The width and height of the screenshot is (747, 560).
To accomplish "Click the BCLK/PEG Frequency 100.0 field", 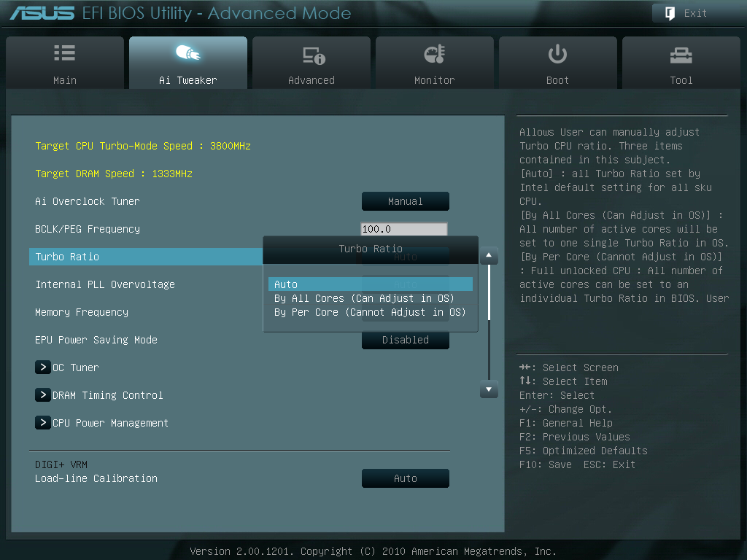I will pos(404,229).
